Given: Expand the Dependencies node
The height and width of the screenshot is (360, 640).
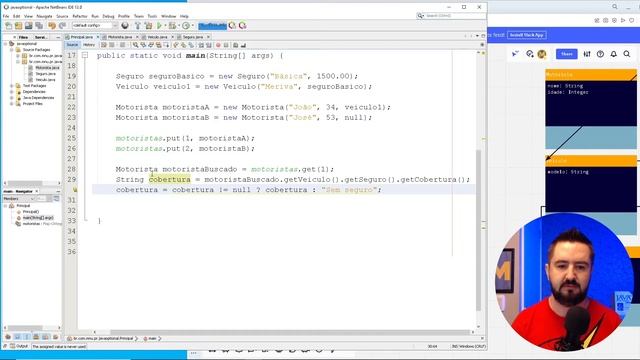Looking at the screenshot, I should click(12, 92).
